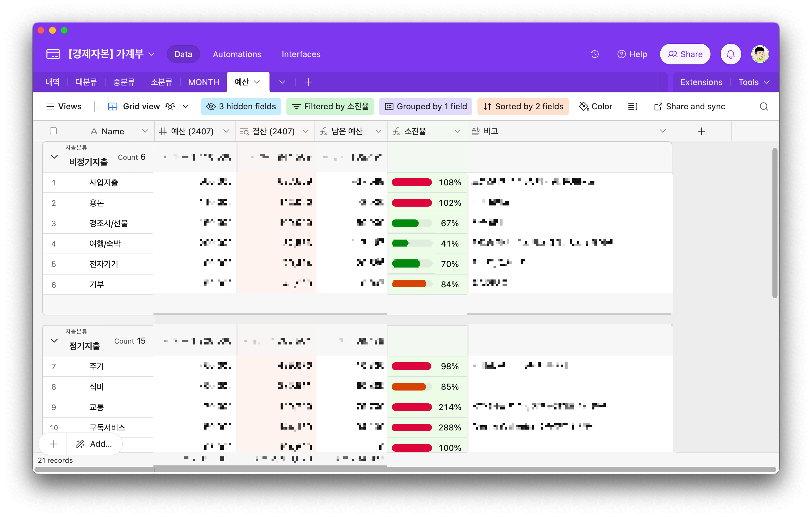Image resolution: width=812 pixels, height=517 pixels.
Task: Add a new field column plus
Action: [x=701, y=131]
